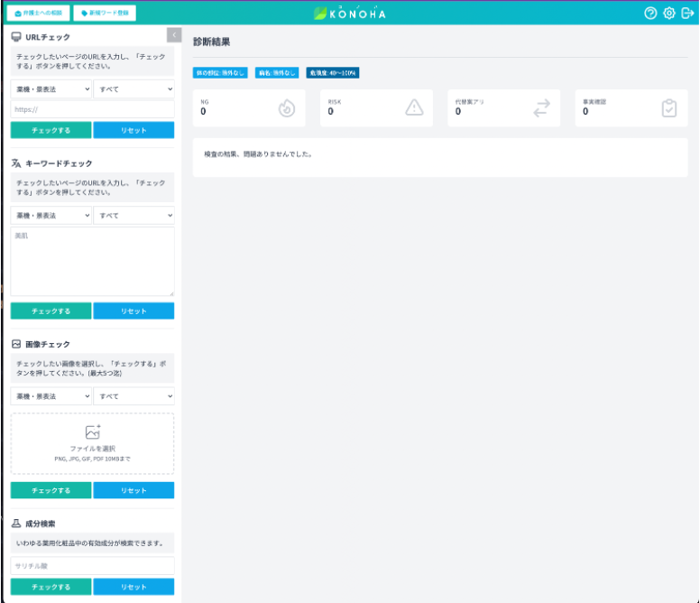The image size is (700, 603).
Task: Click the いわゆる薬用化粧品 description text
Action: coord(89,543)
